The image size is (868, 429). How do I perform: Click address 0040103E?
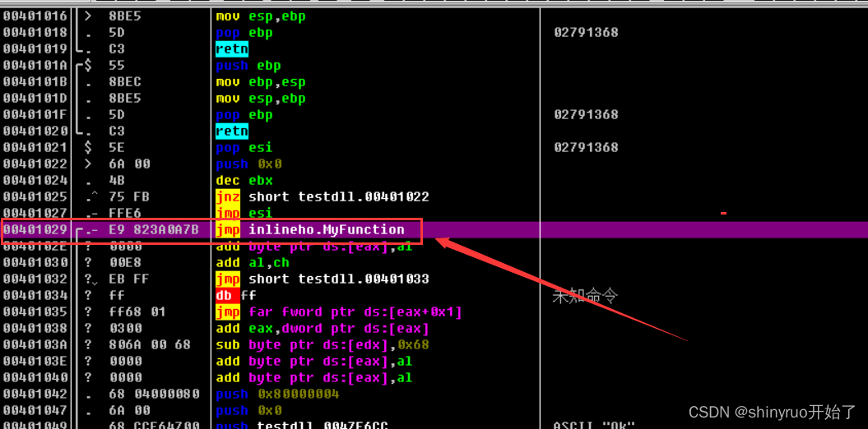pyautogui.click(x=35, y=361)
